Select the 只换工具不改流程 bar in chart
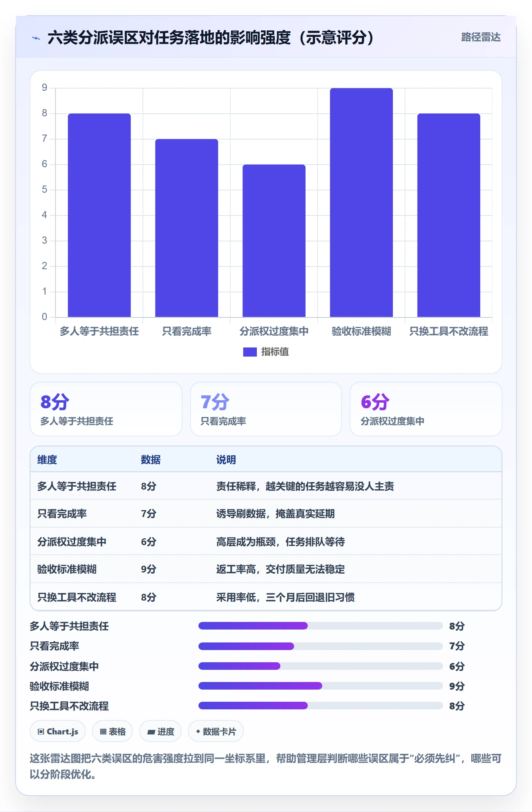The height and width of the screenshot is (812, 532). [x=449, y=215]
